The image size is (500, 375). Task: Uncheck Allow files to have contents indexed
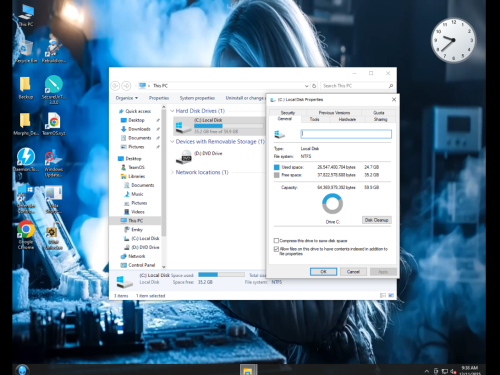pos(276,249)
